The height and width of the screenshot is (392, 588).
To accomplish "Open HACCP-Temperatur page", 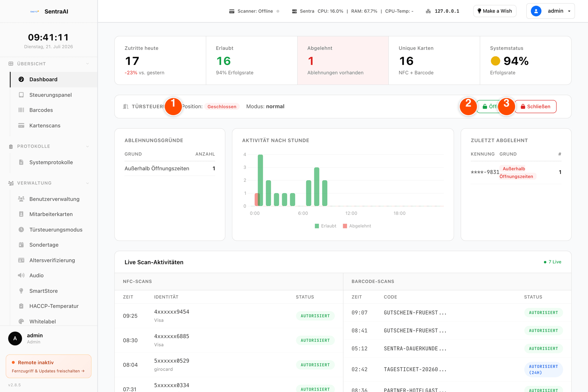I will click(x=54, y=306).
